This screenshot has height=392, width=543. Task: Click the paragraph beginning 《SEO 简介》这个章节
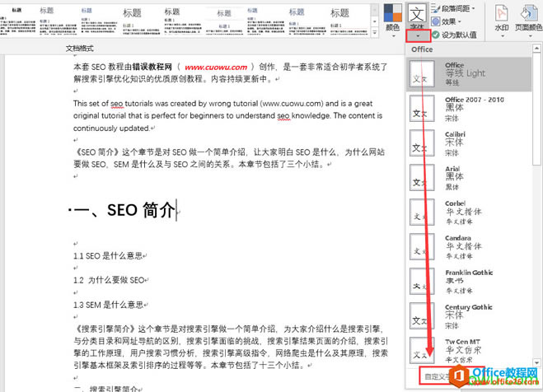[228, 158]
